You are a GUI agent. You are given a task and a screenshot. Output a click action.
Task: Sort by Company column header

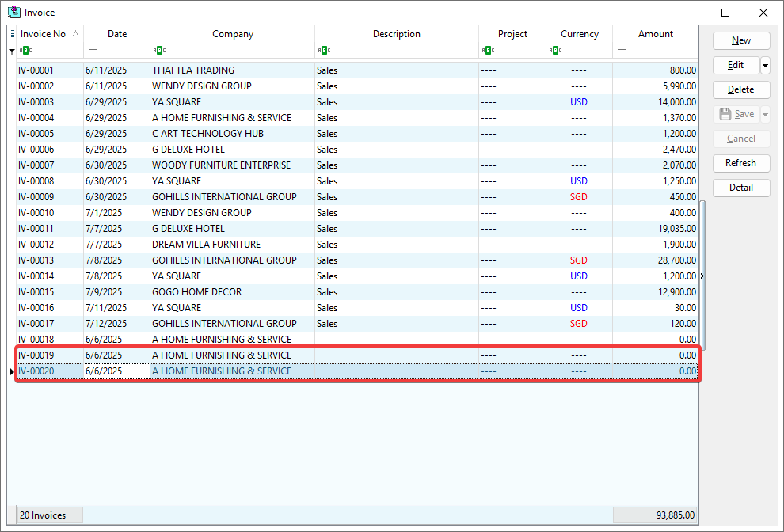233,34
